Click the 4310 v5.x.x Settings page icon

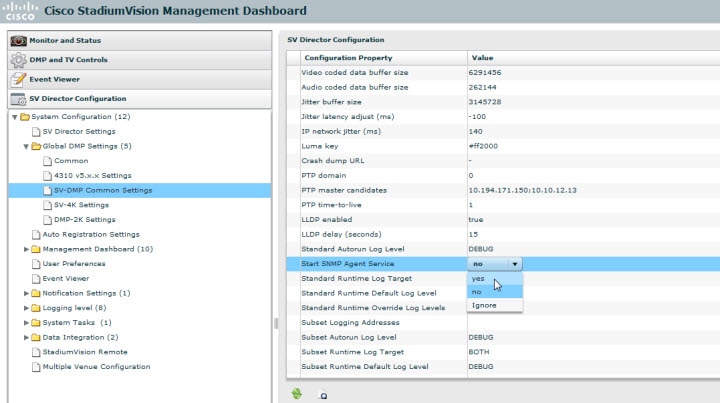click(x=47, y=176)
